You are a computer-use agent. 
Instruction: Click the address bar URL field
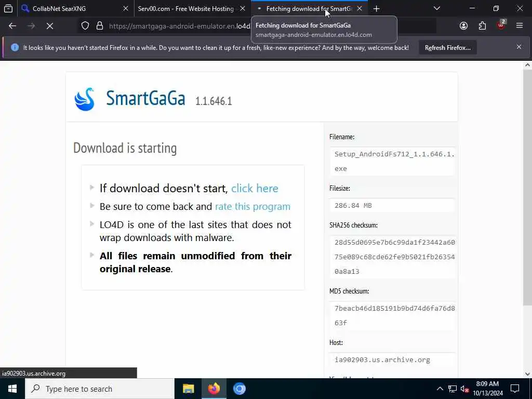pyautogui.click(x=179, y=26)
